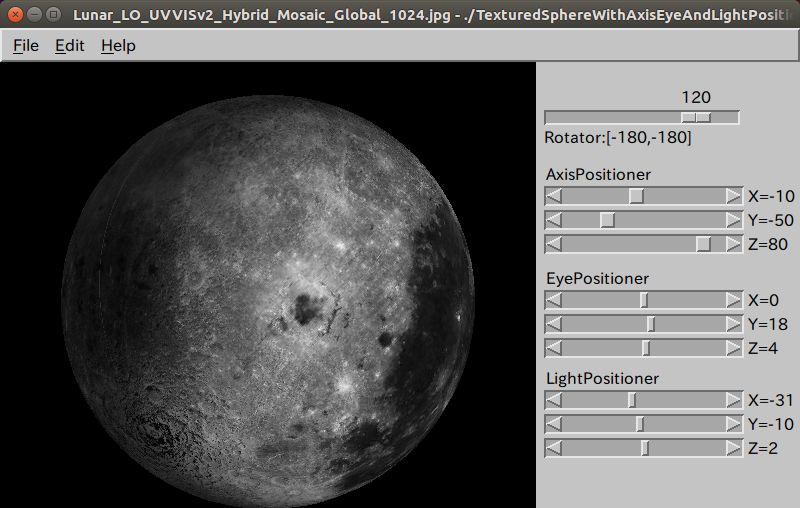Click the EyePositioner heading
This screenshot has width=800, height=508.
tap(597, 279)
